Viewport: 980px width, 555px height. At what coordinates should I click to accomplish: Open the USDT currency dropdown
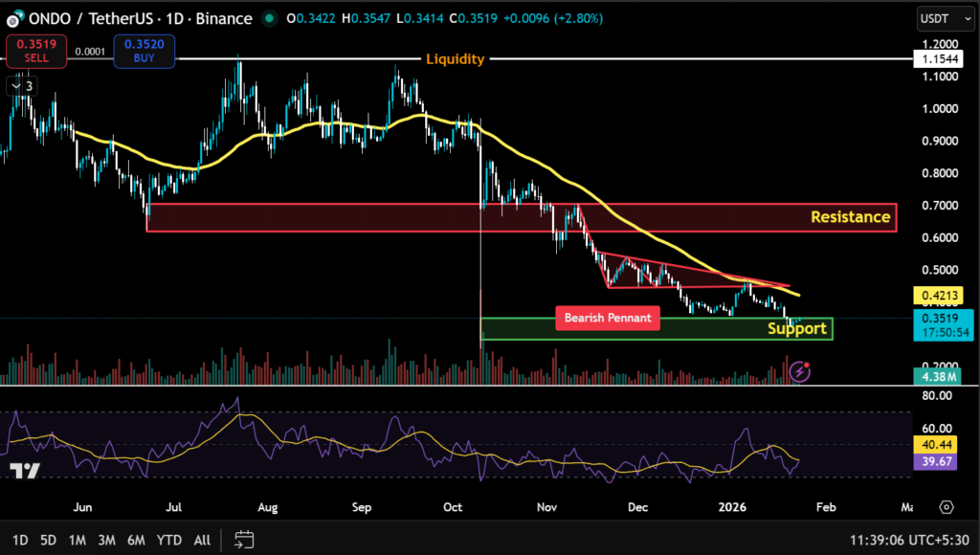coord(941,18)
